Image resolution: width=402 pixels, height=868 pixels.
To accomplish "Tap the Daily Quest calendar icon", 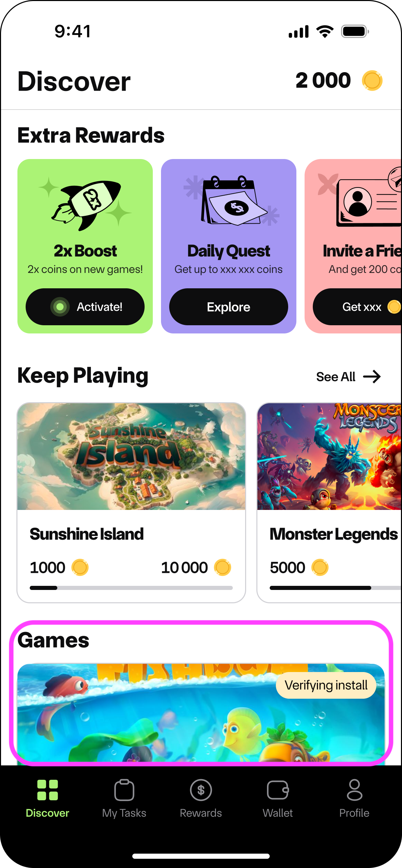I will click(x=231, y=200).
